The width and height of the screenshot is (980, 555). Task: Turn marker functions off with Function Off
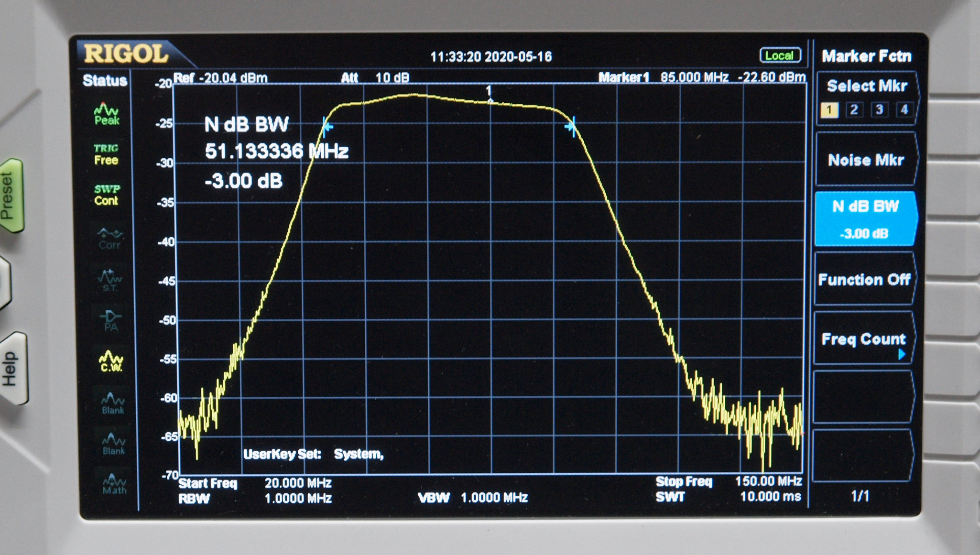click(x=864, y=280)
